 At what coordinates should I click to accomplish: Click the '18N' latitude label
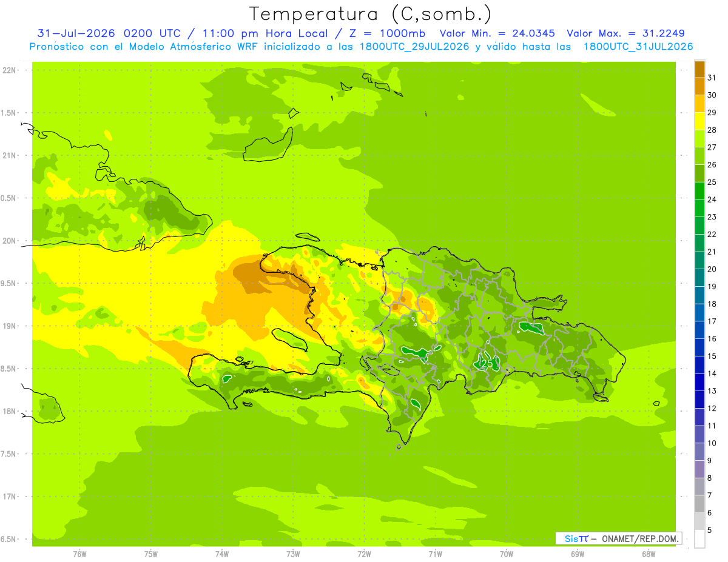[x=9, y=411]
